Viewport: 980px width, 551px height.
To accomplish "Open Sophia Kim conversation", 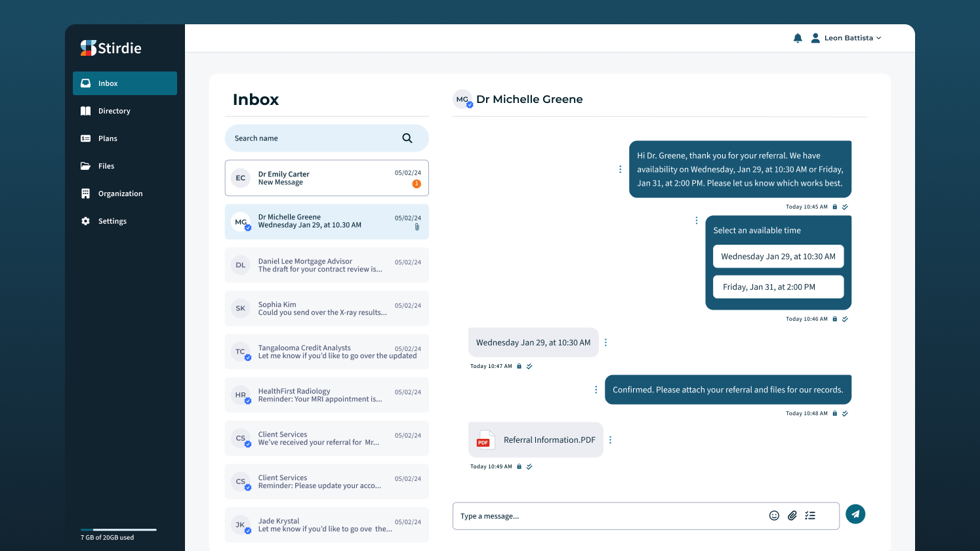I will [327, 308].
